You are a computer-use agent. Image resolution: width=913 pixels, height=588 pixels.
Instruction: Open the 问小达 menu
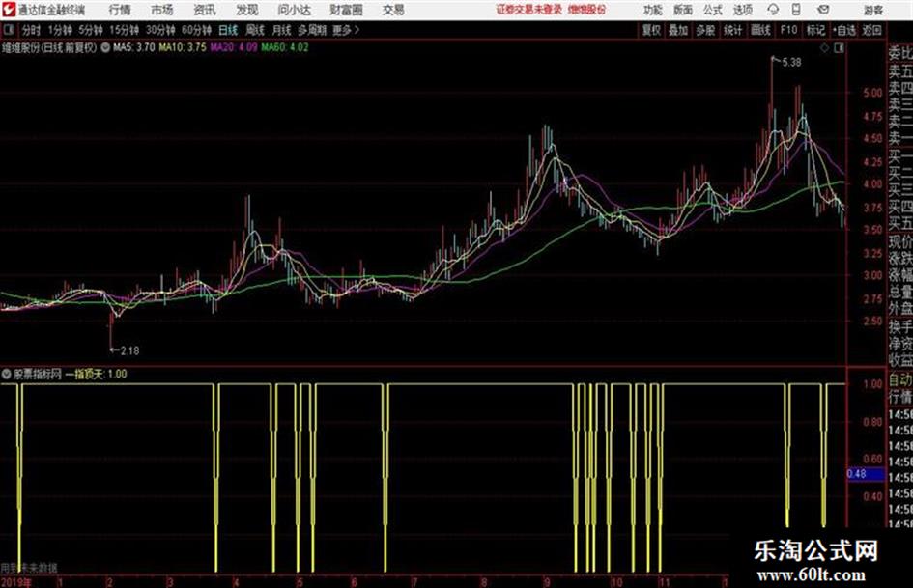tap(294, 10)
